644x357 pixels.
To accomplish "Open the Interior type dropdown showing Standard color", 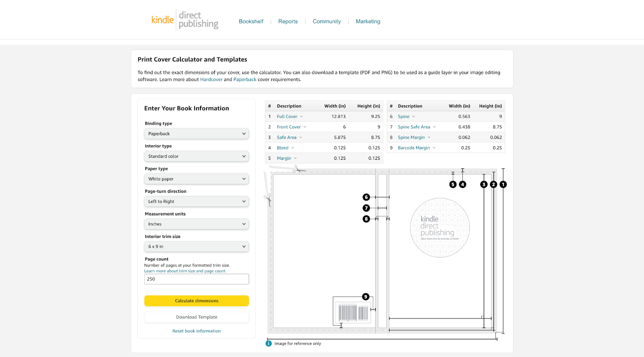I will point(196,156).
